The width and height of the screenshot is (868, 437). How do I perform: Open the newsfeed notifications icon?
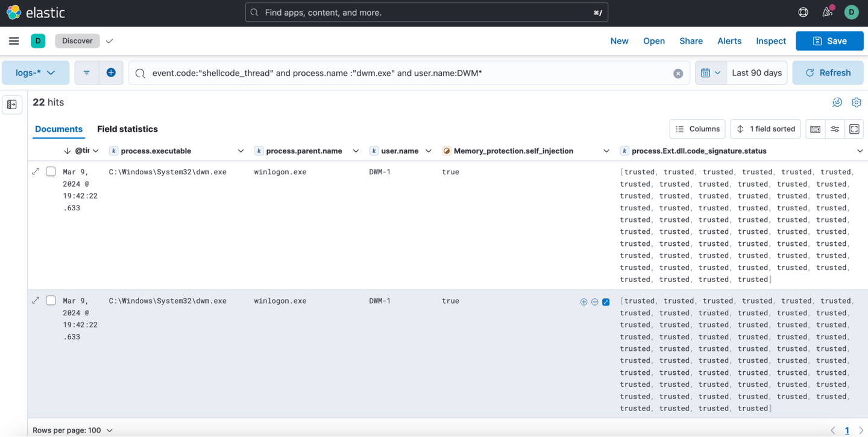pyautogui.click(x=827, y=12)
